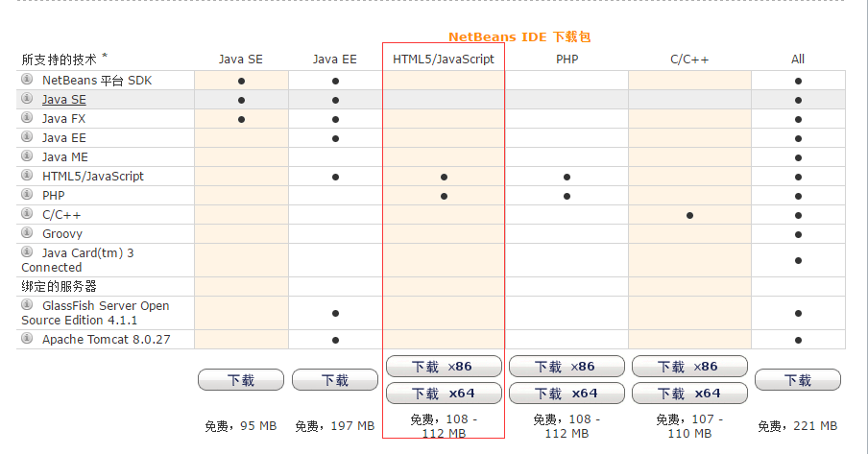Click the Java EE column header
The width and height of the screenshot is (868, 454).
pos(335,60)
